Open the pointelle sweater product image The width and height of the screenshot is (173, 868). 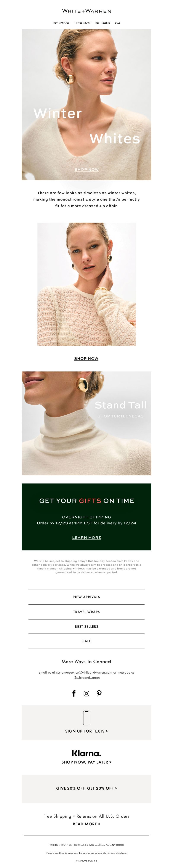click(86, 284)
